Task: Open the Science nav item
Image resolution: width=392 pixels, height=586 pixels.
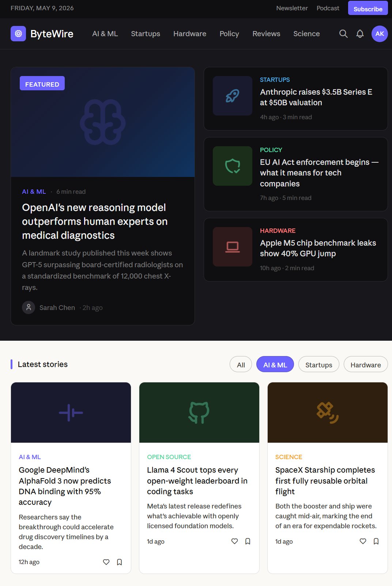Action: click(306, 34)
